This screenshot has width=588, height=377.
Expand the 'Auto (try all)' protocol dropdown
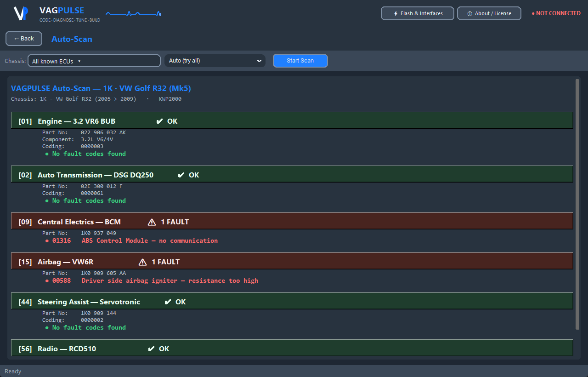pos(215,61)
